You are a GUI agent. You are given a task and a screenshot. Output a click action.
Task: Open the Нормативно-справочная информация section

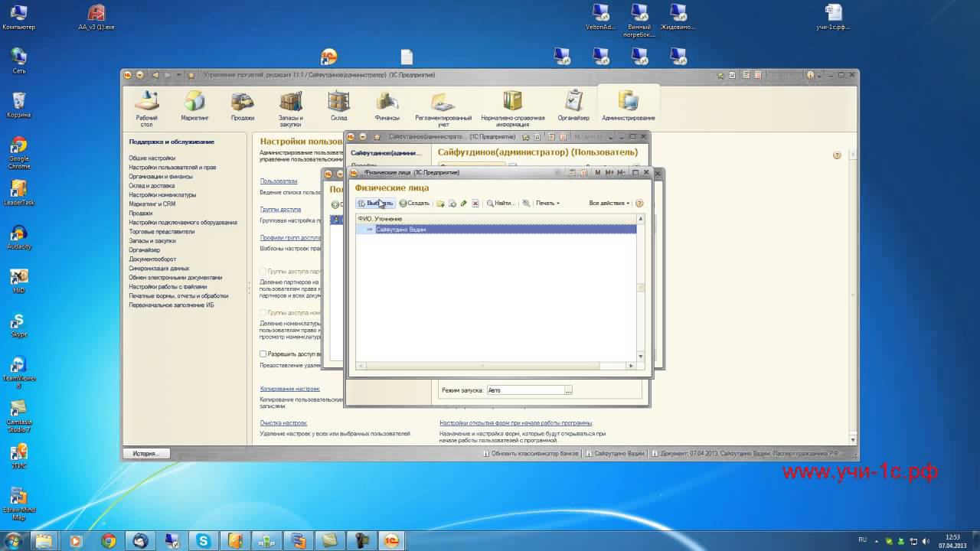tap(512, 108)
